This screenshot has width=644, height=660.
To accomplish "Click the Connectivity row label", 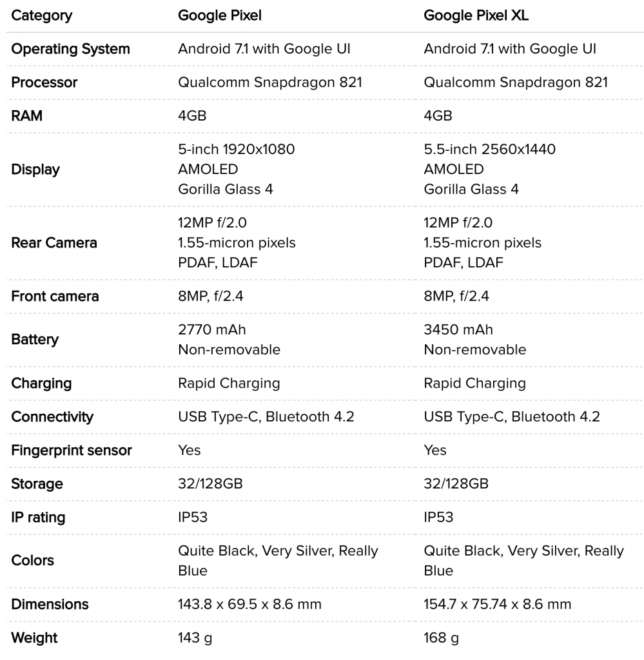I will point(52,417).
